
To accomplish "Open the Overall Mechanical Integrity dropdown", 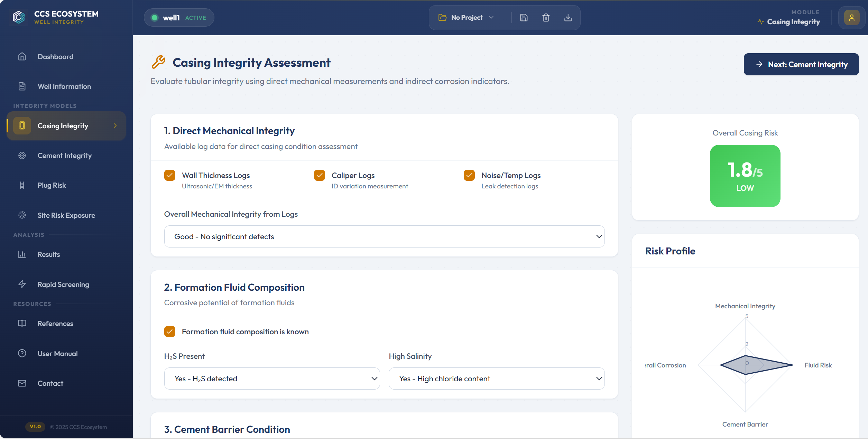I will pyautogui.click(x=384, y=236).
